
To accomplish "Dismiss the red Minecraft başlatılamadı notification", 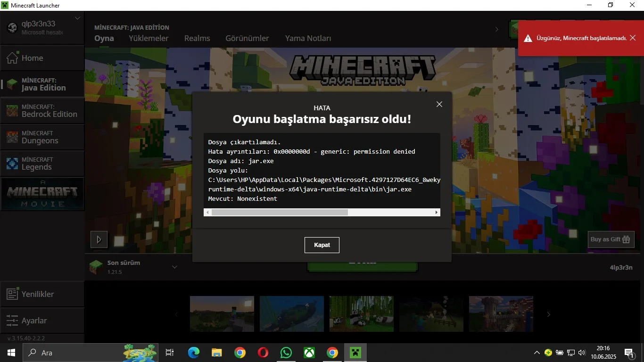I will pos(633,38).
